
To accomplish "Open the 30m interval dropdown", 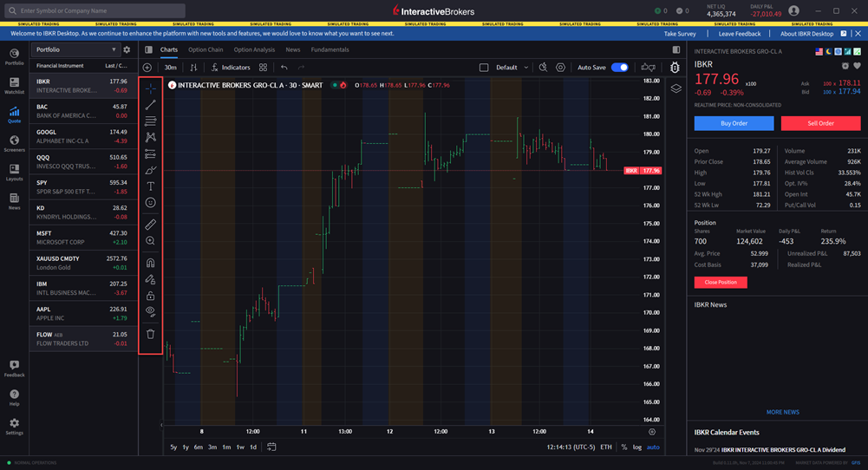I will [171, 68].
